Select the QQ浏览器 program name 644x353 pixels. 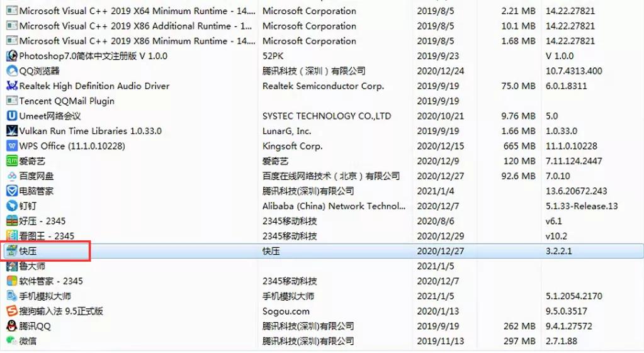tap(40, 71)
